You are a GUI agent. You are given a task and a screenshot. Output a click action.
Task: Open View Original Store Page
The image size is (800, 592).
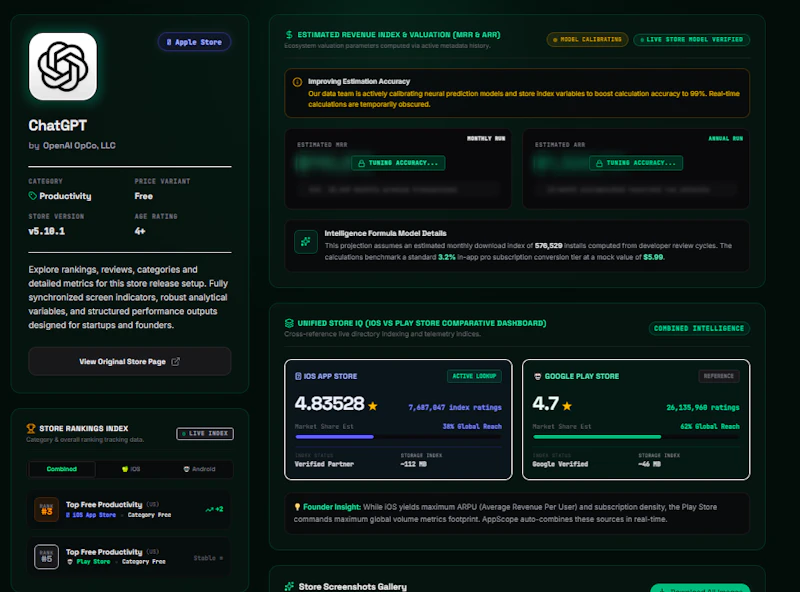(130, 361)
